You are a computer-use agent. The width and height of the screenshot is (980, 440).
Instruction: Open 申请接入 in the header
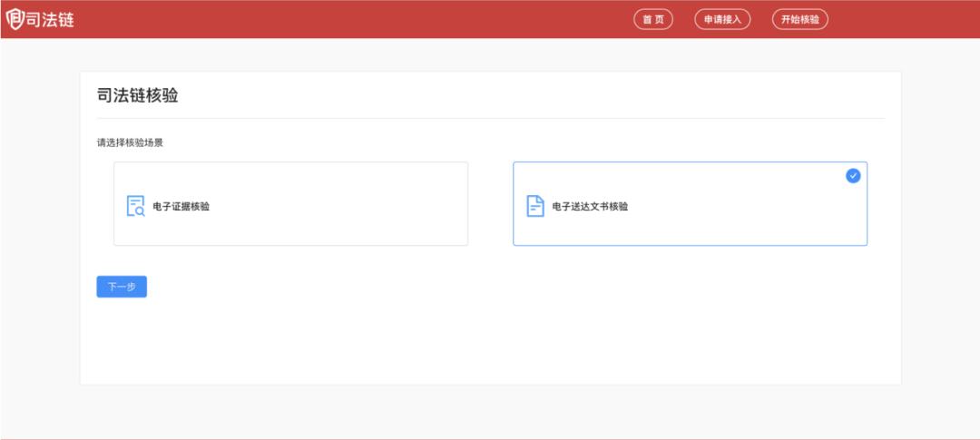[722, 19]
